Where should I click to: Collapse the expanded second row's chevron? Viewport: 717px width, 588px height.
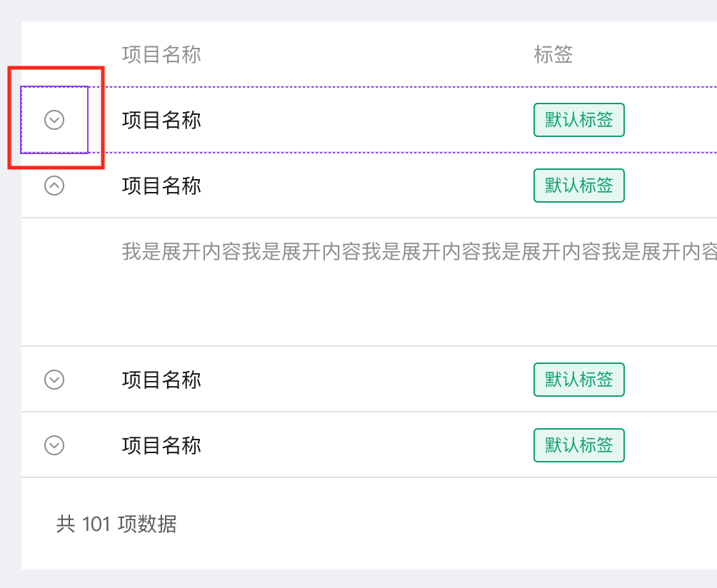click(x=54, y=186)
